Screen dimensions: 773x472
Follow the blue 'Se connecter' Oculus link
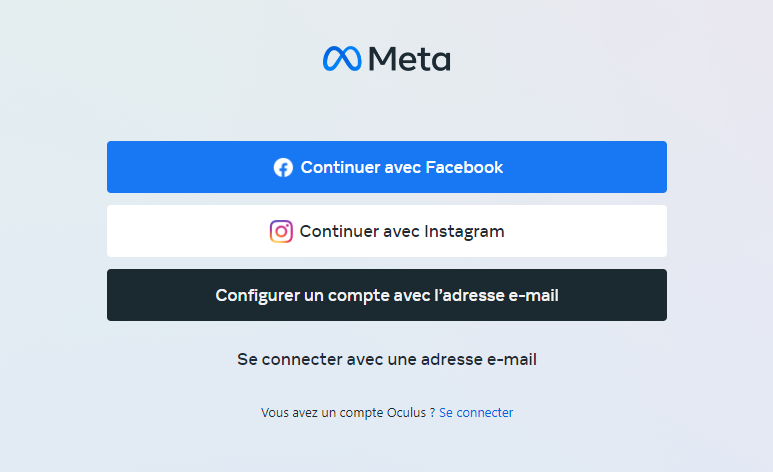click(x=476, y=412)
